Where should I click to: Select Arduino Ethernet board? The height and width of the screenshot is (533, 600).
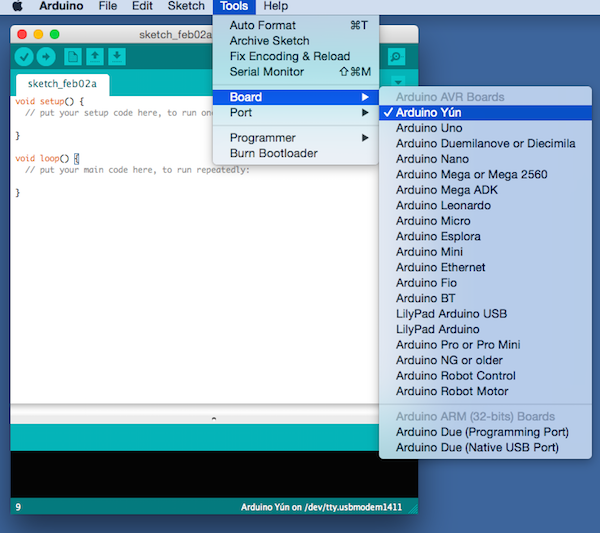(x=485, y=267)
